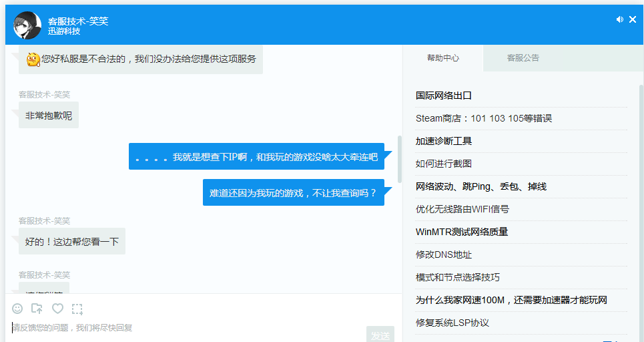Open the 加速诊断工具 help link

(x=444, y=141)
